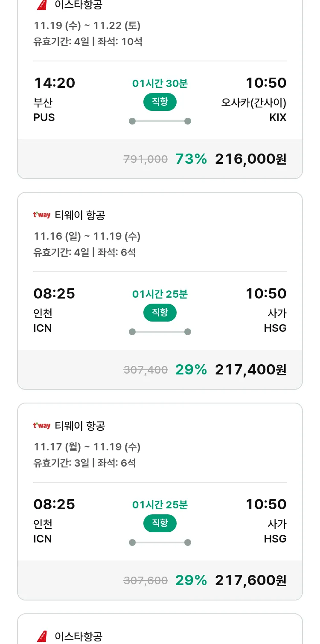This screenshot has width=320, height=644.
Task: Tap the 직항 badge on the 217,600원 flight
Action: coord(160,523)
